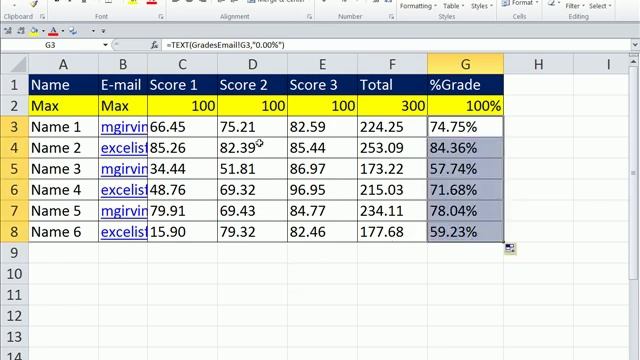Select row 12 header
Image resolution: width=640 pixels, height=360 pixels.
14,316
